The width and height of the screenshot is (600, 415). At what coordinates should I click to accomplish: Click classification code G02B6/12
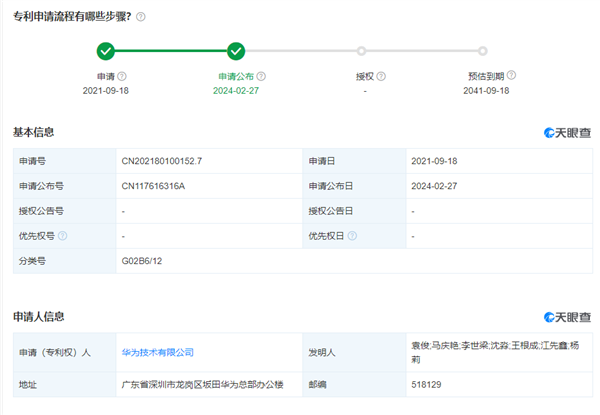(x=142, y=260)
